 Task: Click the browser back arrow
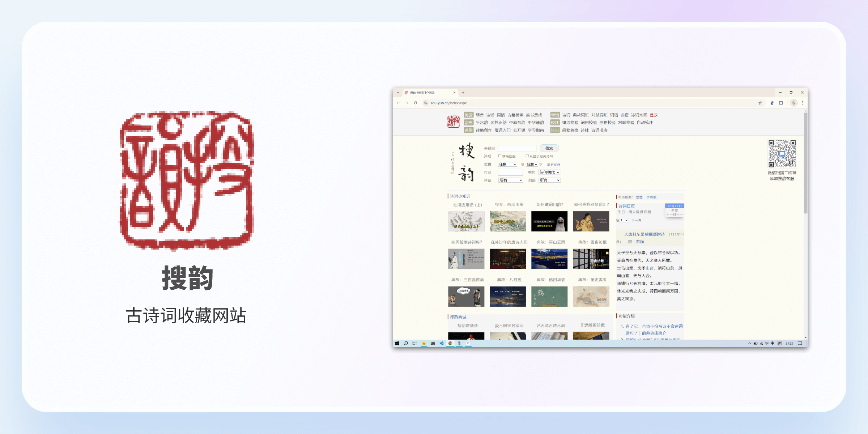click(x=398, y=103)
